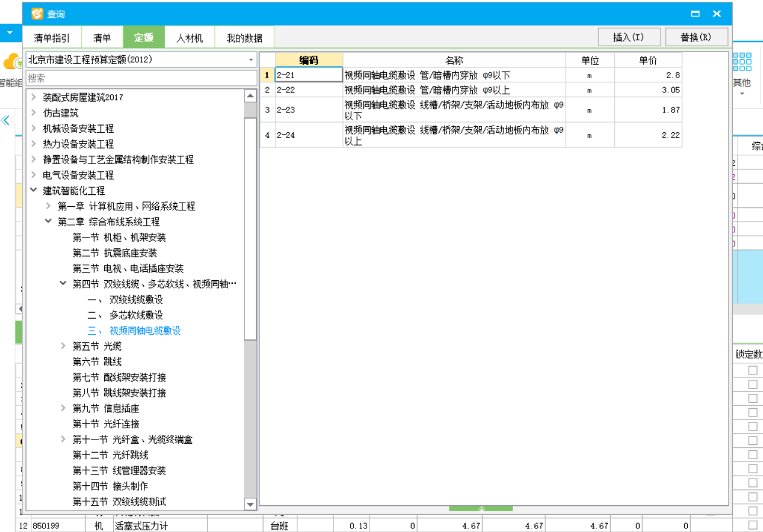The width and height of the screenshot is (763, 532).
Task: Collapse the 建筑智能化工程 node
Action: pyautogui.click(x=34, y=191)
